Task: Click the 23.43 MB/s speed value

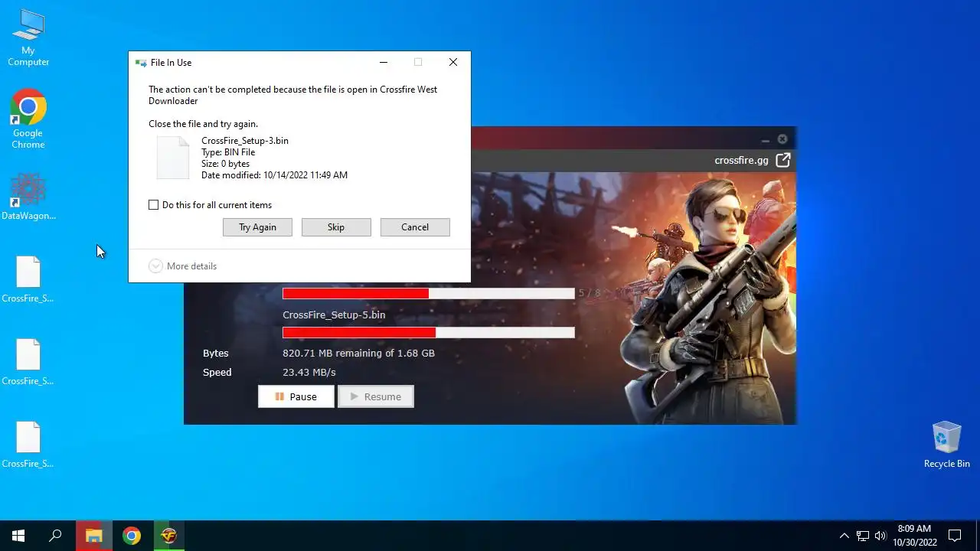Action: (x=309, y=372)
